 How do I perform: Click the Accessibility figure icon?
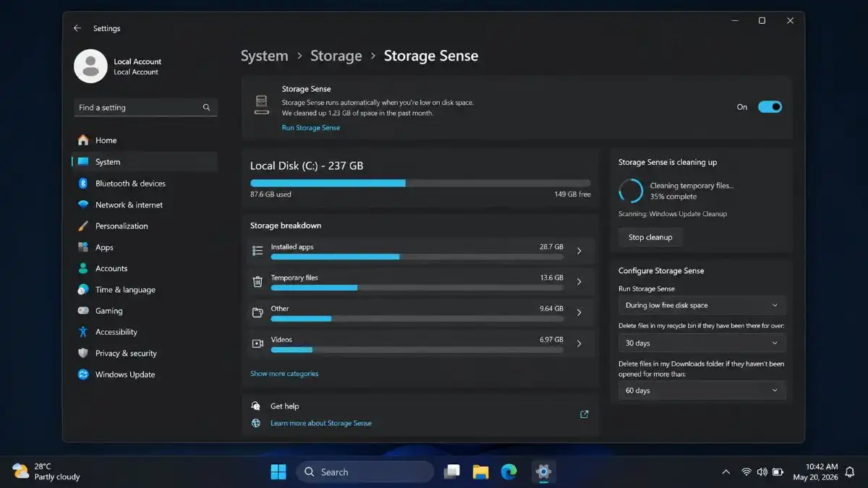[x=83, y=332]
